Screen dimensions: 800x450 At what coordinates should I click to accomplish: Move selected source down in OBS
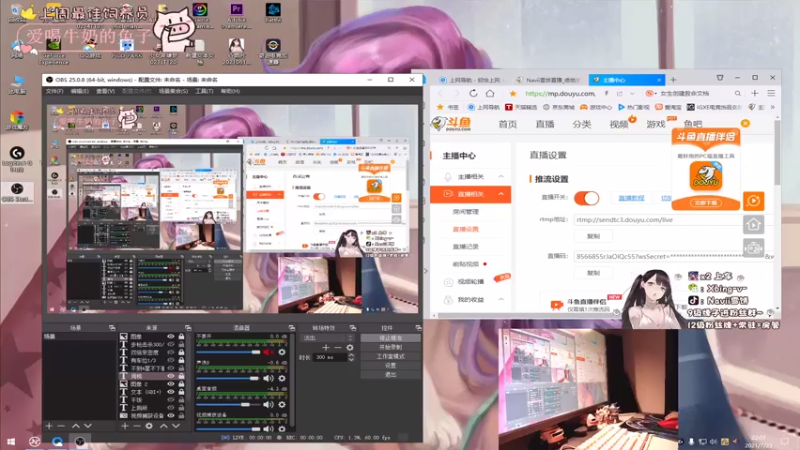(x=176, y=426)
